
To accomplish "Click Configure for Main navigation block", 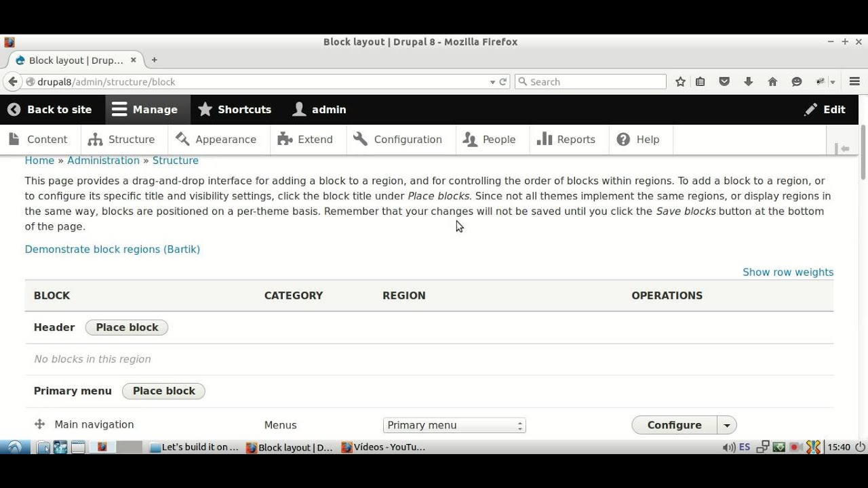I will [x=675, y=425].
